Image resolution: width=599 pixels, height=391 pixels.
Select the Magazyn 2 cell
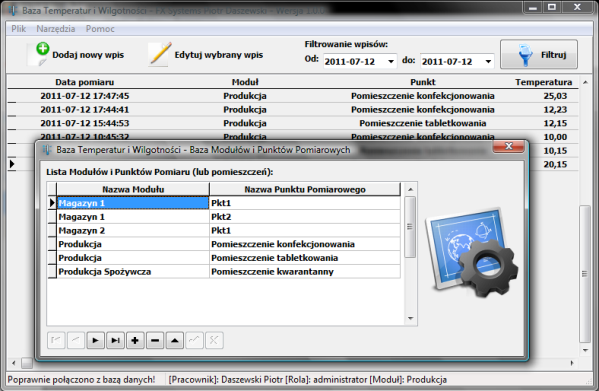pos(133,231)
